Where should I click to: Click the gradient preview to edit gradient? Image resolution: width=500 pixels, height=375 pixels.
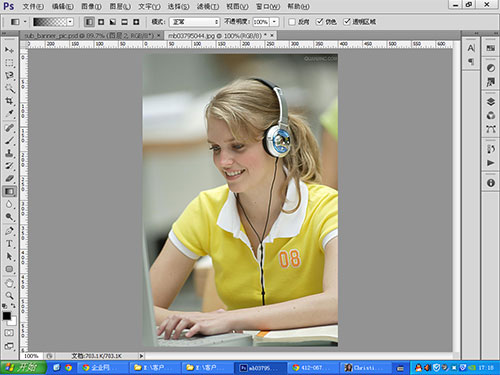pos(50,22)
